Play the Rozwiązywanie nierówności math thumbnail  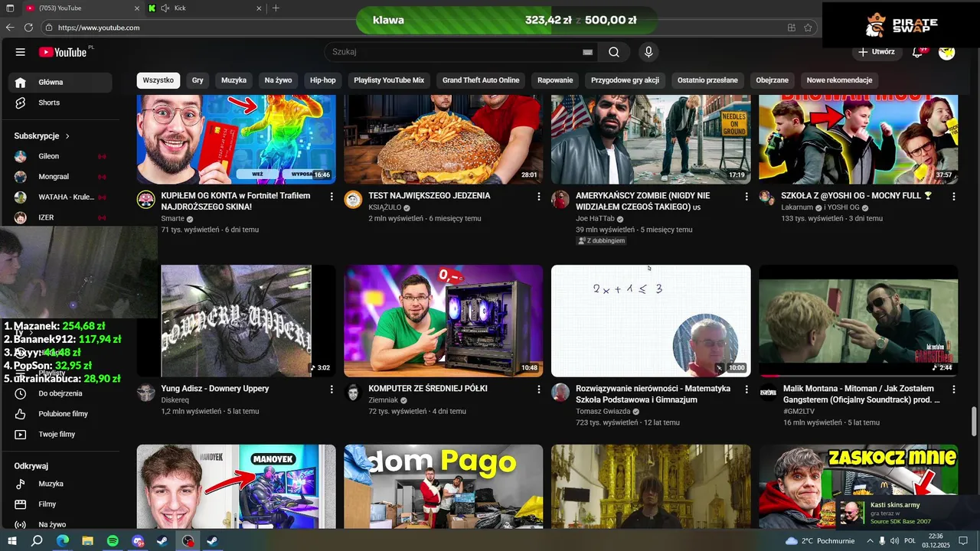(651, 321)
